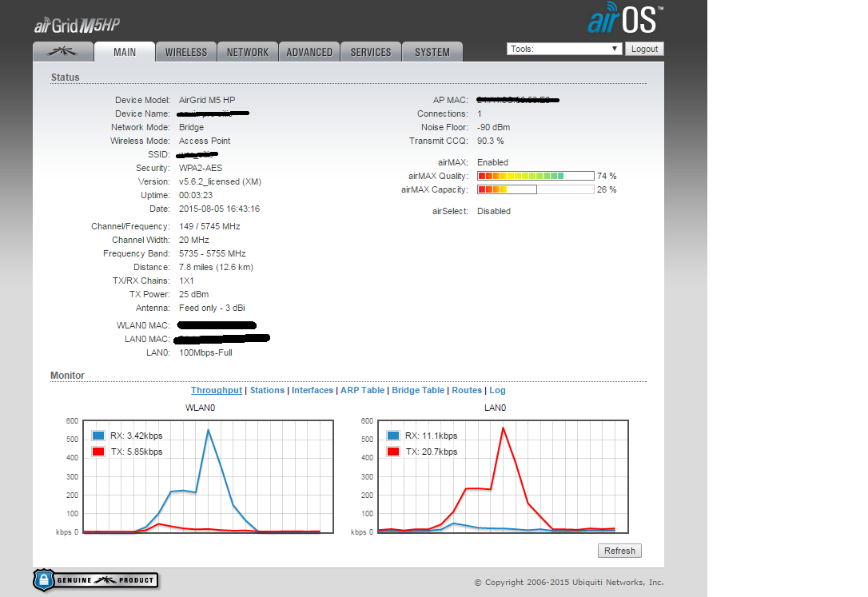Open the Routes monitor link

[x=467, y=390]
